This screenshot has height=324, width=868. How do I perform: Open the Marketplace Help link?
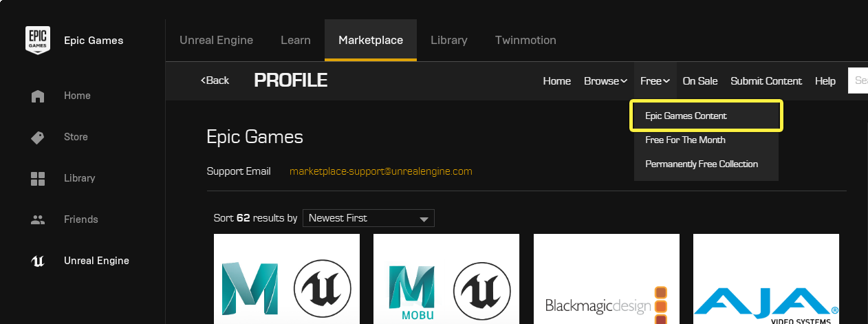825,81
